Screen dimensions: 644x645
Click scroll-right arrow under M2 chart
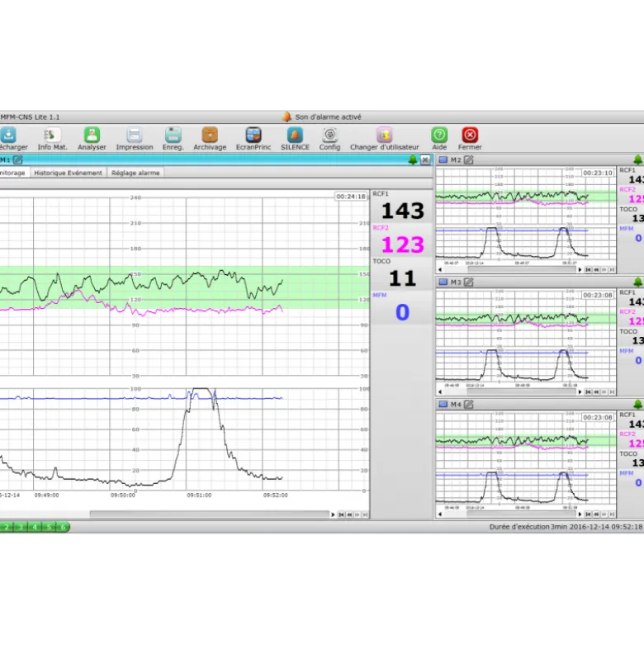[x=580, y=270]
